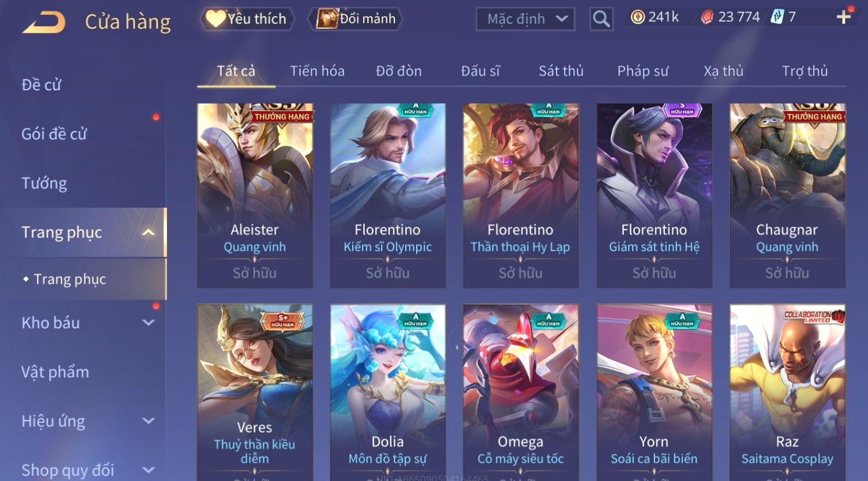Open Đổi mảnh fragment exchange button
This screenshot has height=481, width=868.
[x=355, y=19]
